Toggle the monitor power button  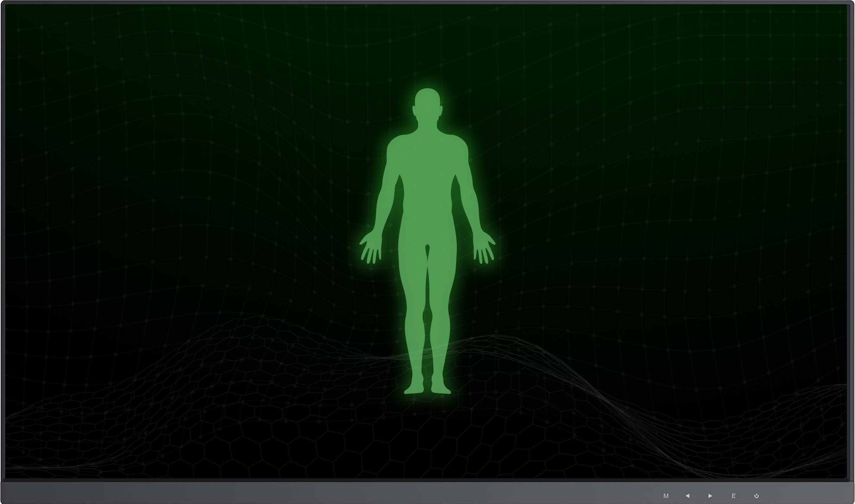pos(756,496)
